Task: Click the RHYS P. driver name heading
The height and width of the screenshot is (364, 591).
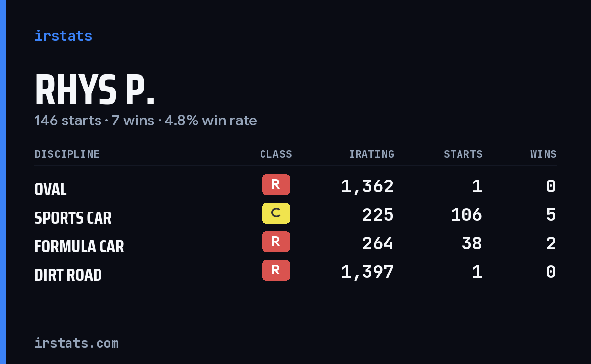Action: 95,91
